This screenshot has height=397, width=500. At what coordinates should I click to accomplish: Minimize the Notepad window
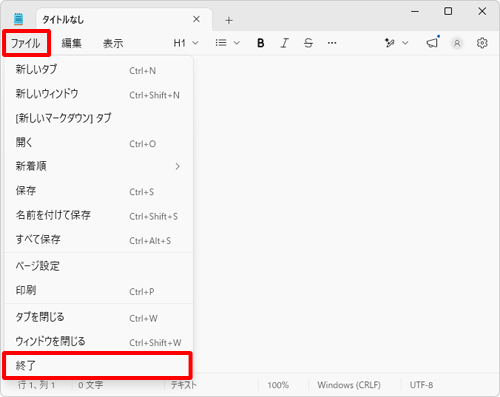coord(415,12)
